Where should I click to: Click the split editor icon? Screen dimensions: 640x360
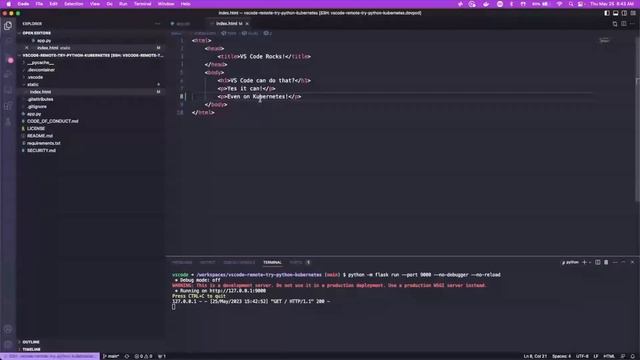624,24
